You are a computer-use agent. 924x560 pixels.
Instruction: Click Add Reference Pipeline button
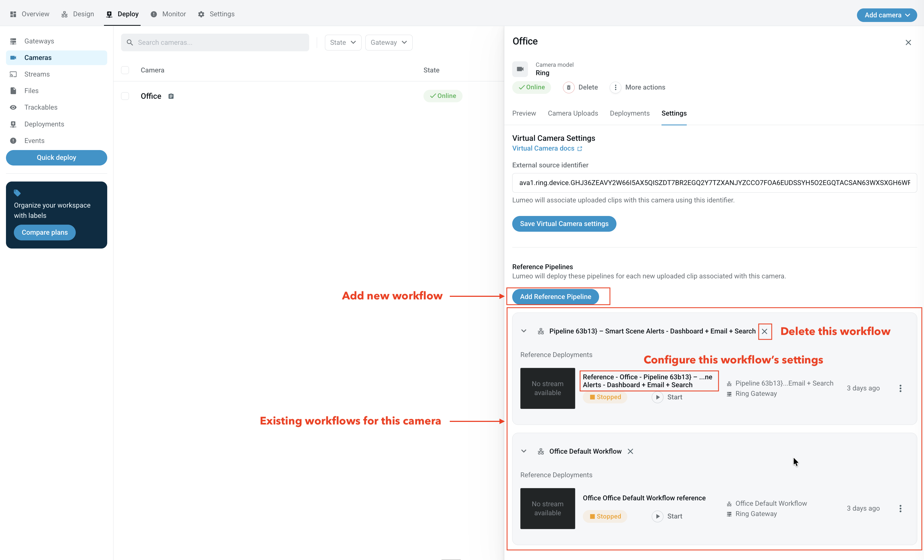click(555, 297)
